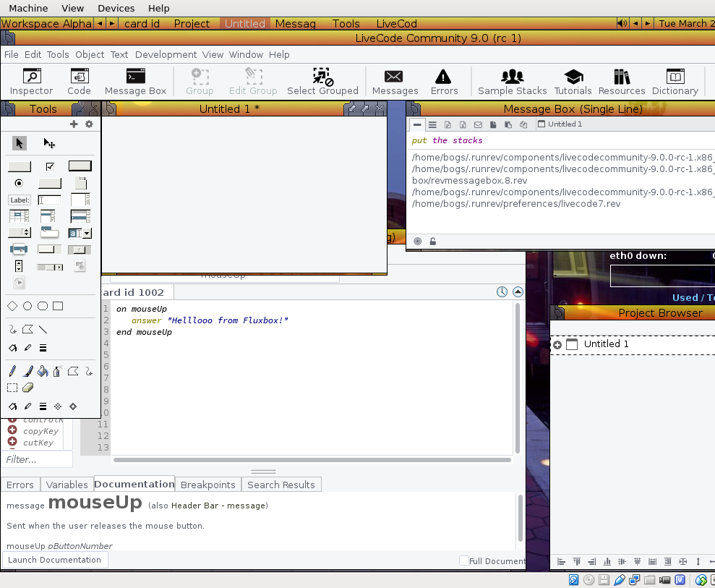Select the oval graphic tool
The image size is (715, 588).
click(x=27, y=306)
